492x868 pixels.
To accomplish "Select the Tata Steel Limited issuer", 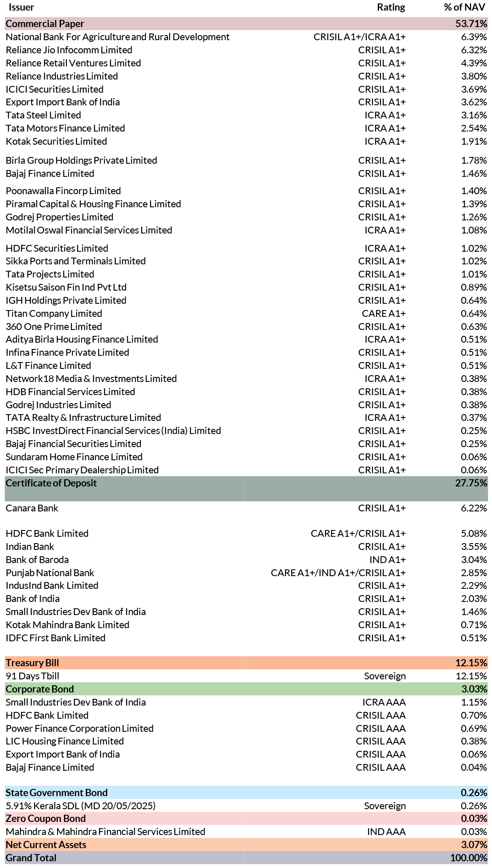I will [43, 115].
